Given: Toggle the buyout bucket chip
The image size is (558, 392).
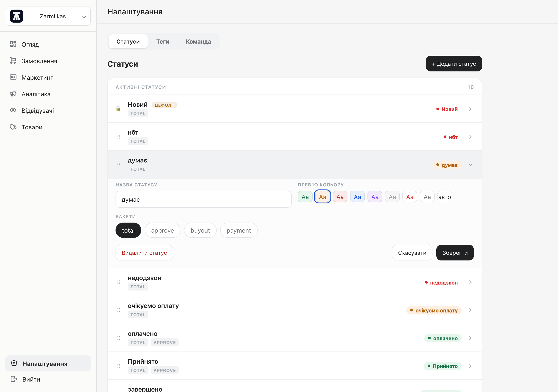Looking at the screenshot, I should [x=200, y=230].
